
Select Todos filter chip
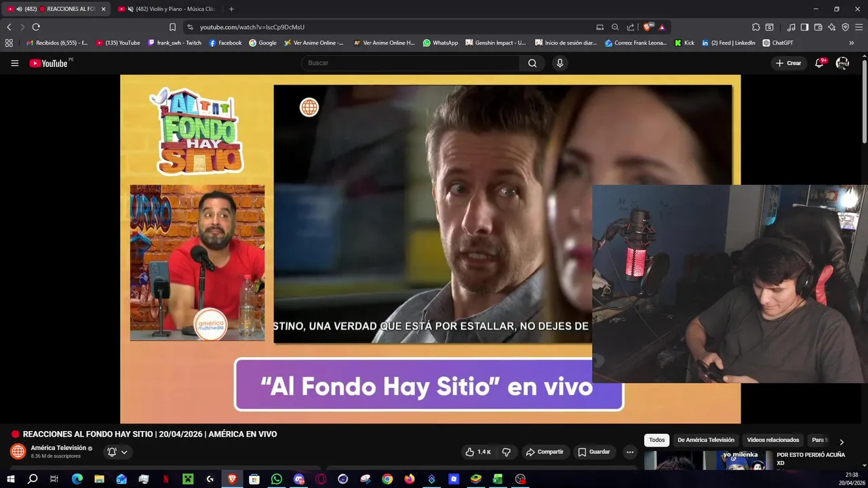657,440
